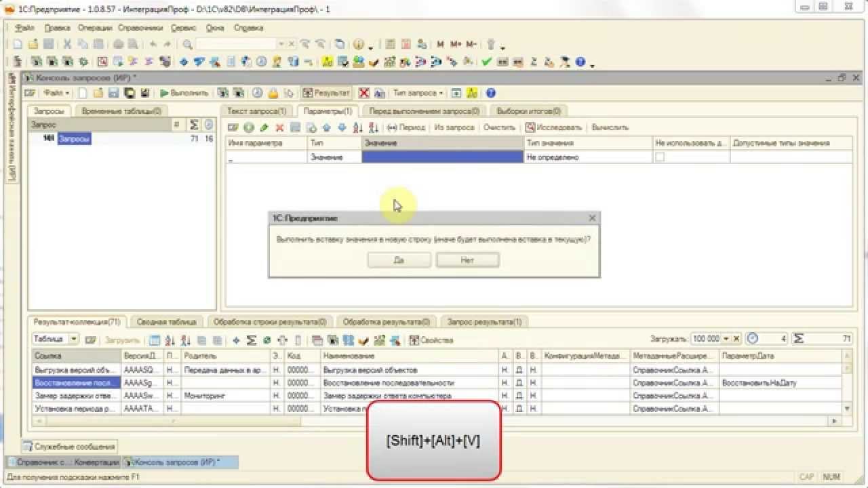
Task: Open the Выборки итогов(0) tab
Action: (x=529, y=111)
